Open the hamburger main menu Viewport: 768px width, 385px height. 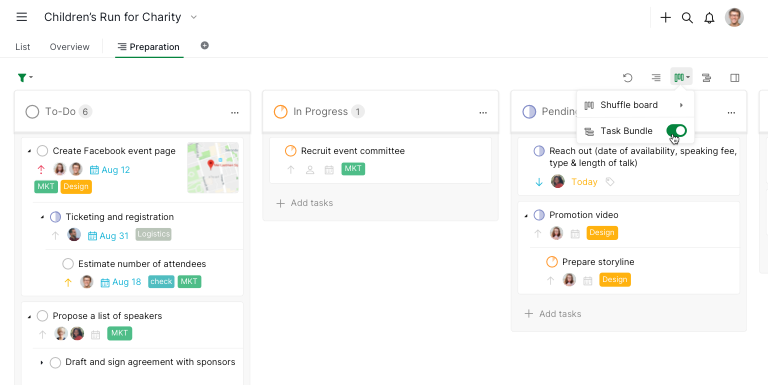(22, 17)
